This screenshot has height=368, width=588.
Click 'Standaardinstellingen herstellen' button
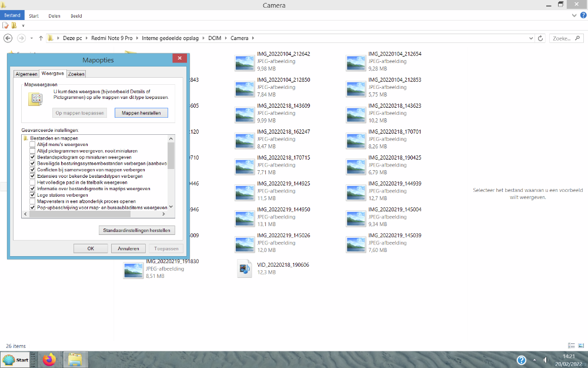coord(136,230)
